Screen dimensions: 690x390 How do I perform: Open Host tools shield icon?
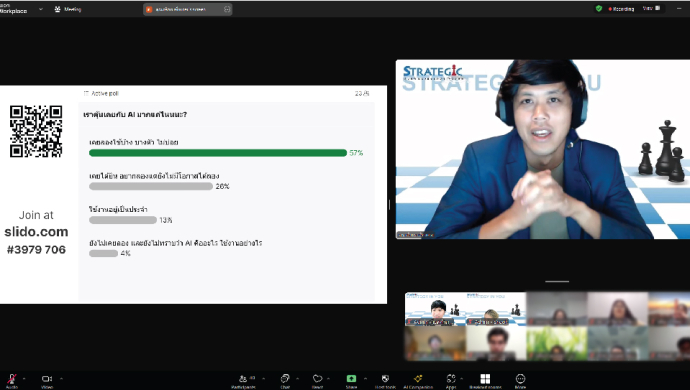pos(385,379)
